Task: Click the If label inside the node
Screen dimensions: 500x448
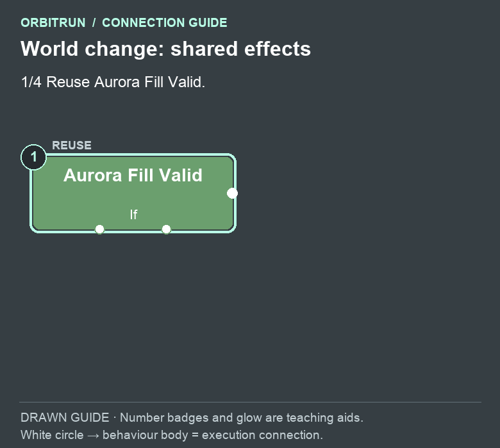Action: (x=133, y=215)
